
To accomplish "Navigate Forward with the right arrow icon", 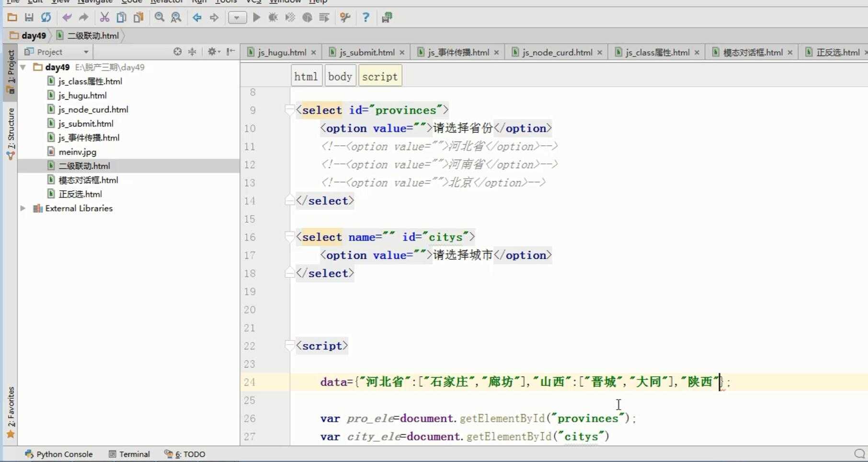I will click(x=214, y=18).
